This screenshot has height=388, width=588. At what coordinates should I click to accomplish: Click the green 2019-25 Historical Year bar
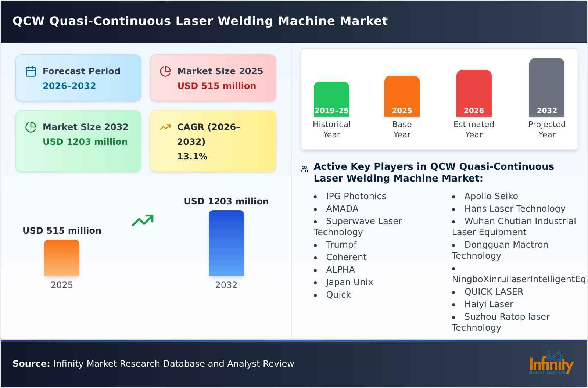tap(331, 99)
